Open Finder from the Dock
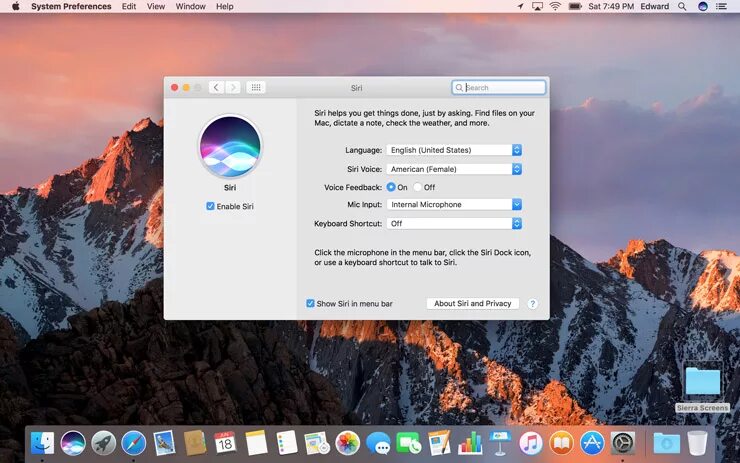Screen dimensions: 740x463 (x=42, y=443)
